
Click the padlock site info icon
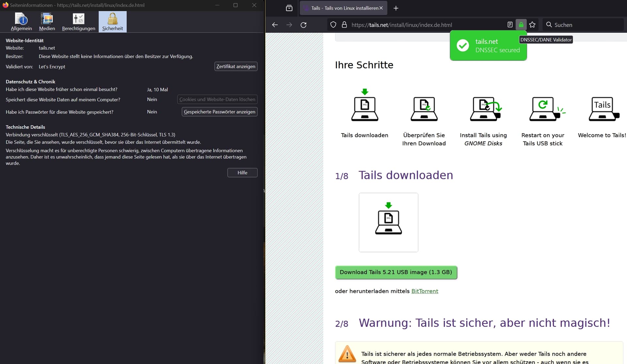[x=344, y=25]
